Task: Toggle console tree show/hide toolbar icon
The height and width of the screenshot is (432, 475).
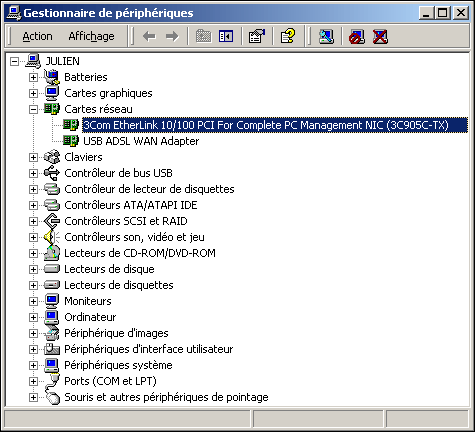Action: click(226, 36)
